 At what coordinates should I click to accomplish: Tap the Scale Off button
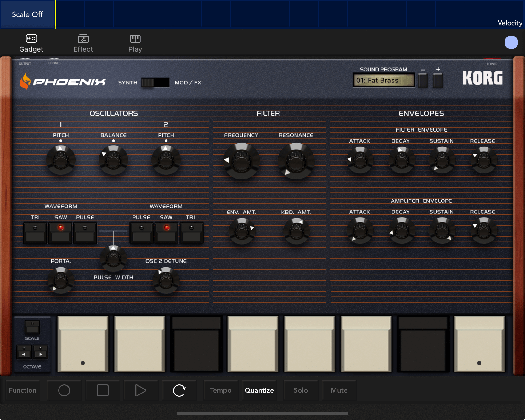point(28,14)
